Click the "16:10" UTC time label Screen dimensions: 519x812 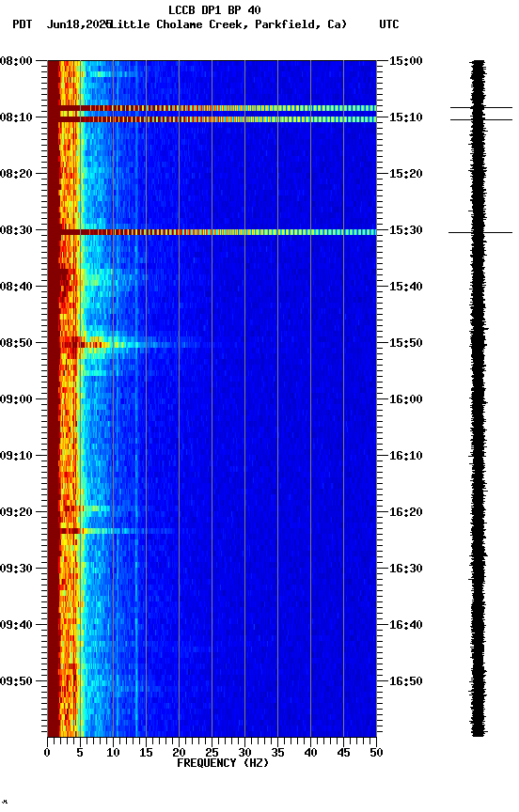[406, 456]
